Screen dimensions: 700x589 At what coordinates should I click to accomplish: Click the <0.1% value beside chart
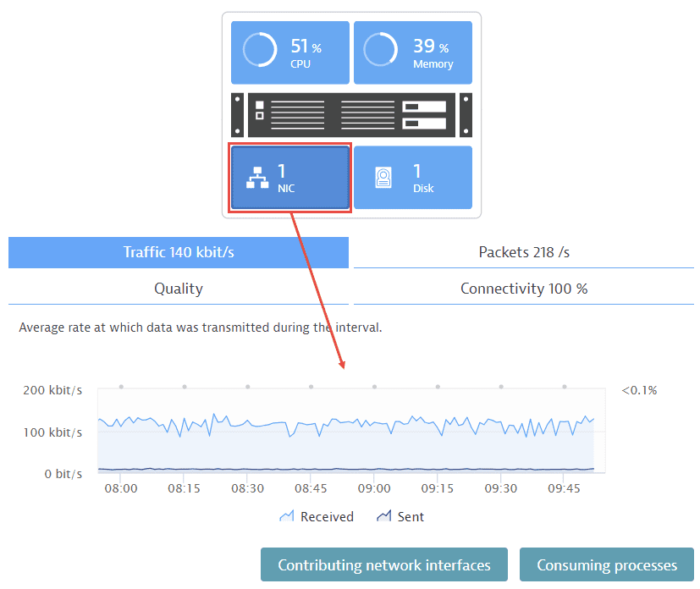click(x=639, y=390)
